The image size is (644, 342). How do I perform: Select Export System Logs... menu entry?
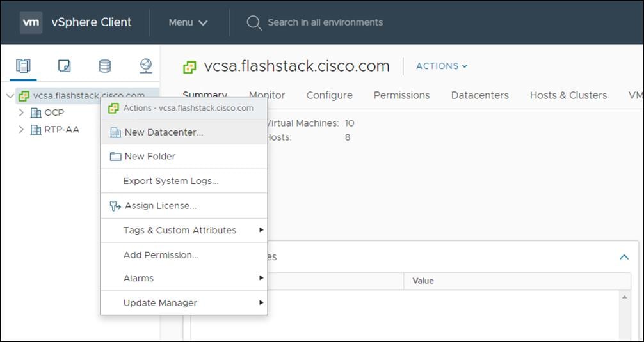click(x=184, y=181)
